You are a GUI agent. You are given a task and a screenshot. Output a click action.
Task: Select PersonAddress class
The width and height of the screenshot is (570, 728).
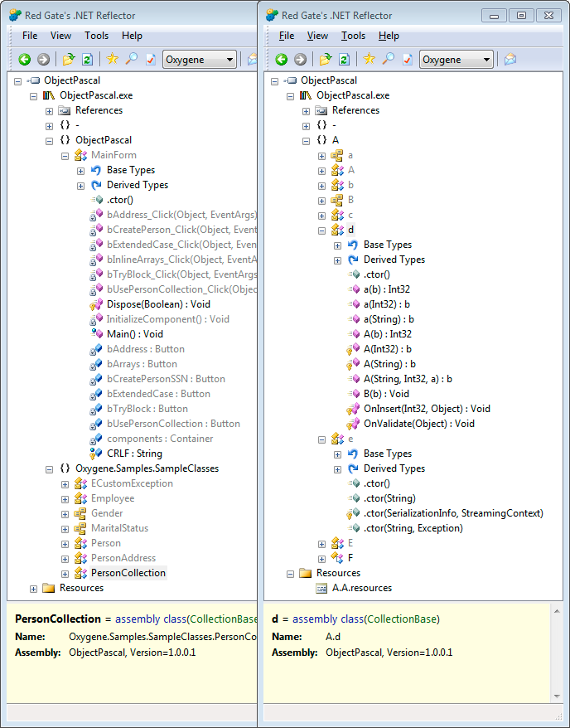click(123, 558)
